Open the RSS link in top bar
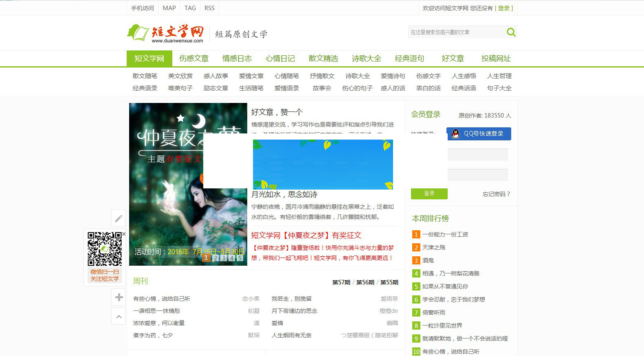Image resolution: width=644 pixels, height=356 pixels. click(x=209, y=8)
